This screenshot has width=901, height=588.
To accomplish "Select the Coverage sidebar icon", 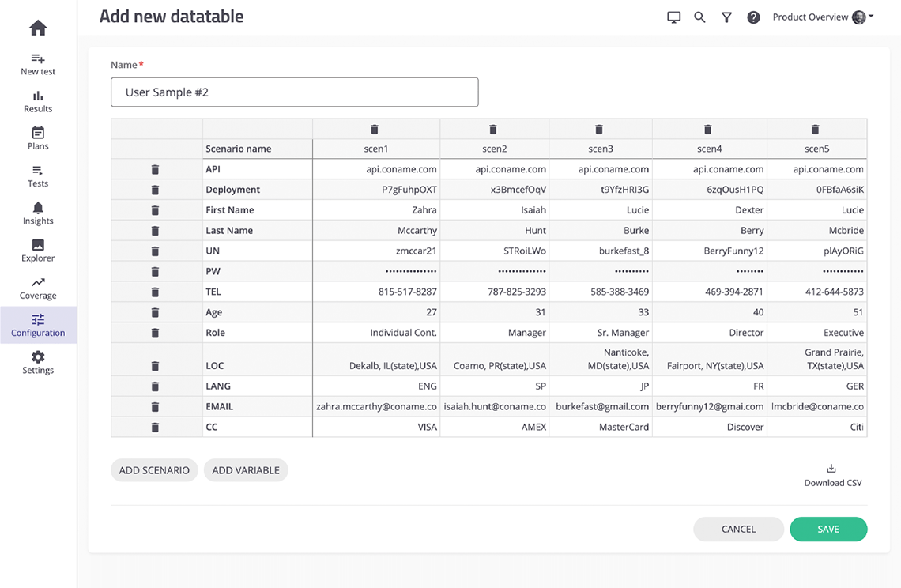I will coord(37,282).
